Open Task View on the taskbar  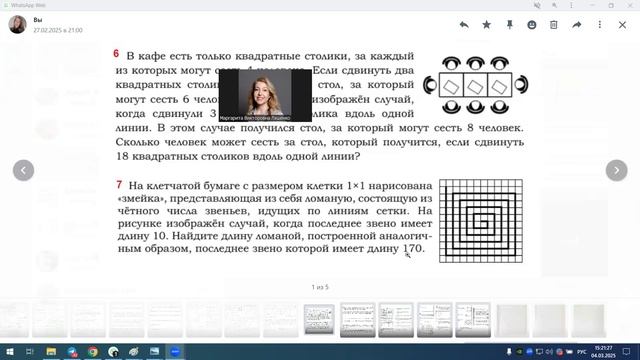pos(30,351)
